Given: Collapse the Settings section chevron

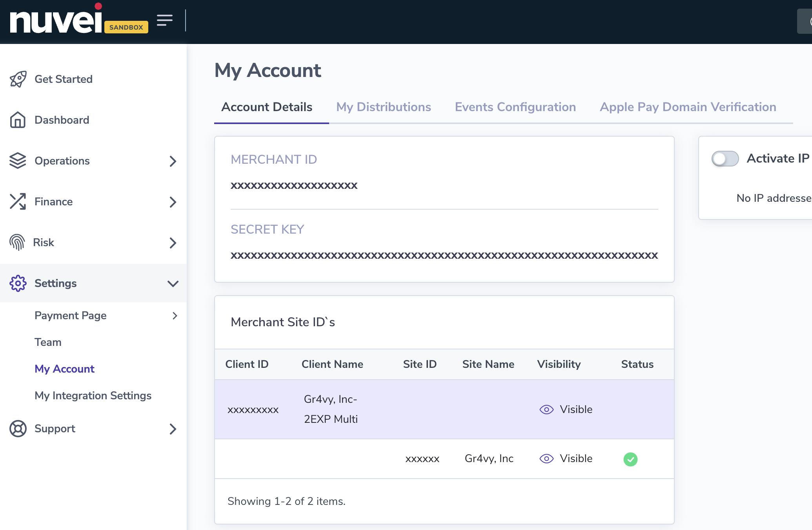Looking at the screenshot, I should [173, 283].
